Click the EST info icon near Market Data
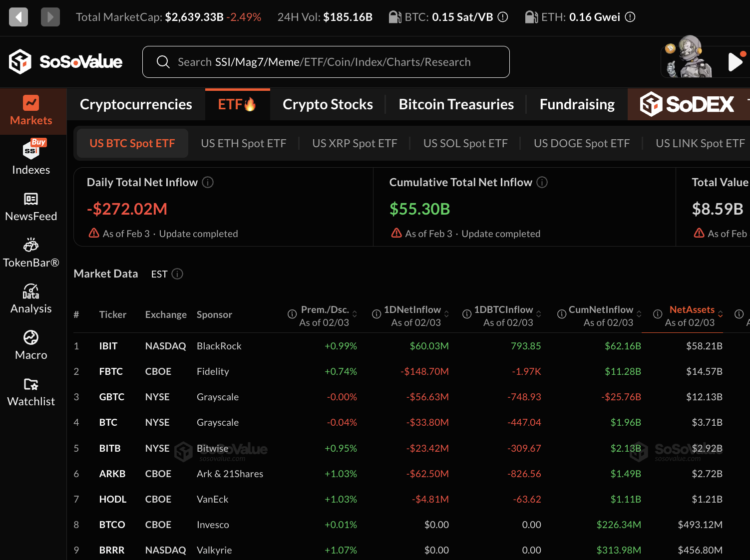Screen dimensions: 750x560 coord(178,274)
